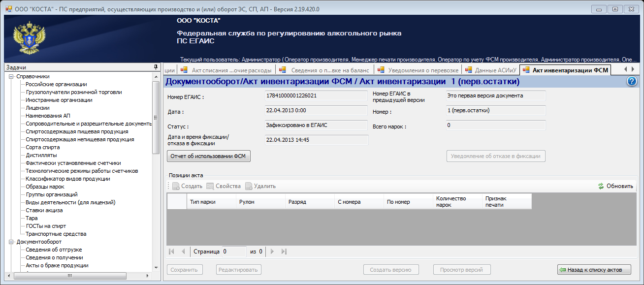Go to previous page of positions
Image resolution: width=644 pixels, height=285 pixels.
coord(183,252)
